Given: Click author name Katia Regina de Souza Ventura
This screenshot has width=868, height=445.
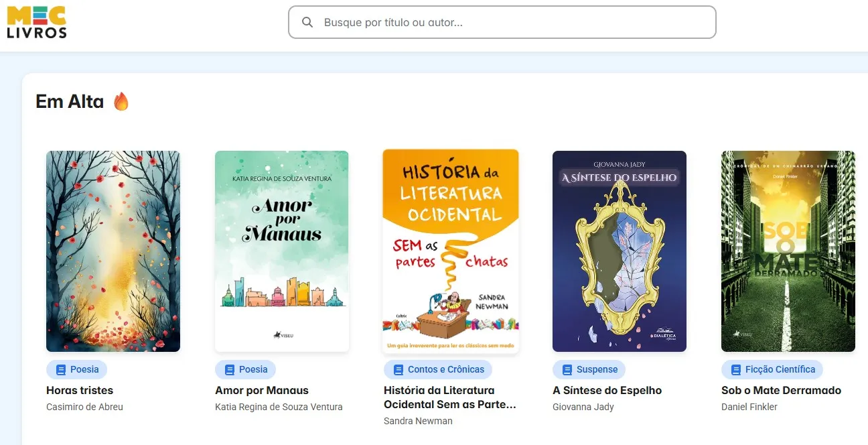Looking at the screenshot, I should (279, 407).
